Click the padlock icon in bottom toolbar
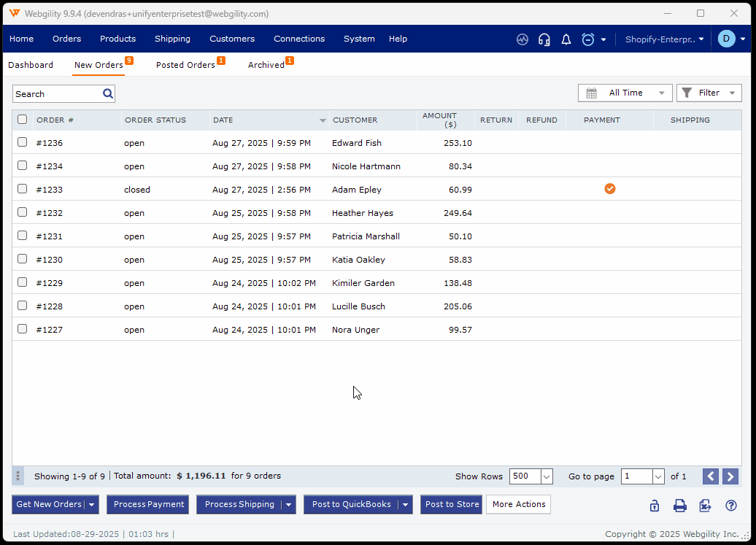This screenshot has width=756, height=545. point(655,506)
